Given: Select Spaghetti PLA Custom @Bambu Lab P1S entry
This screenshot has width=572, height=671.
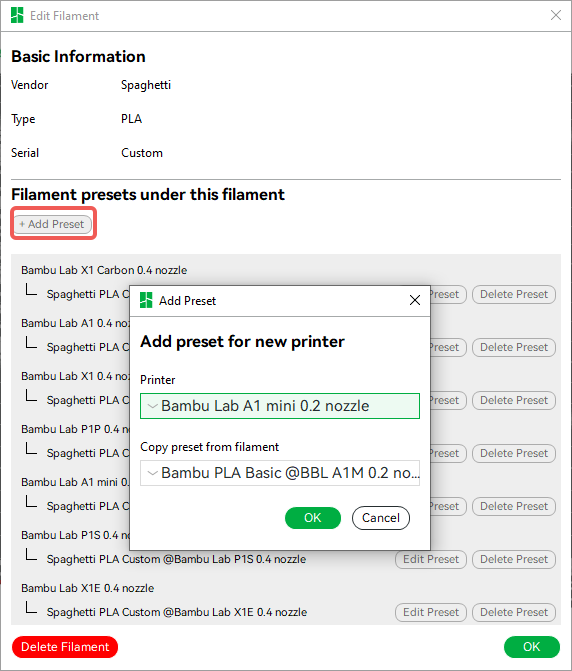Looking at the screenshot, I should pos(176,559).
